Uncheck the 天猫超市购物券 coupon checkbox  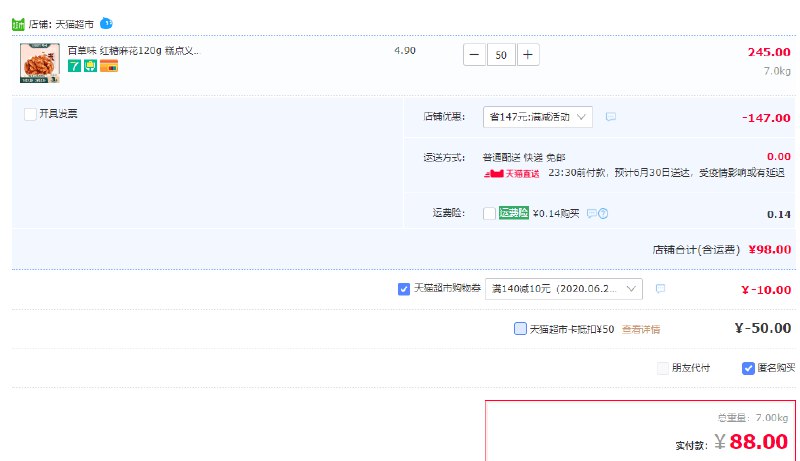(x=404, y=289)
